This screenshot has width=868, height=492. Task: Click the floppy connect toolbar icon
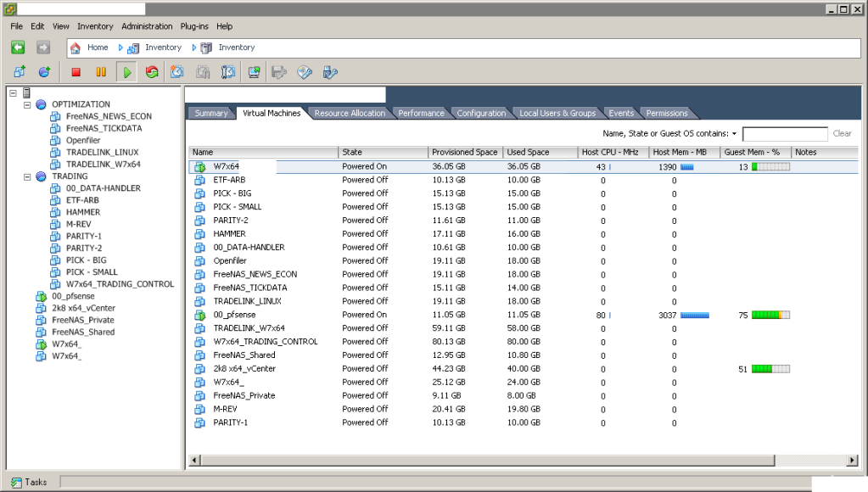[x=279, y=72]
